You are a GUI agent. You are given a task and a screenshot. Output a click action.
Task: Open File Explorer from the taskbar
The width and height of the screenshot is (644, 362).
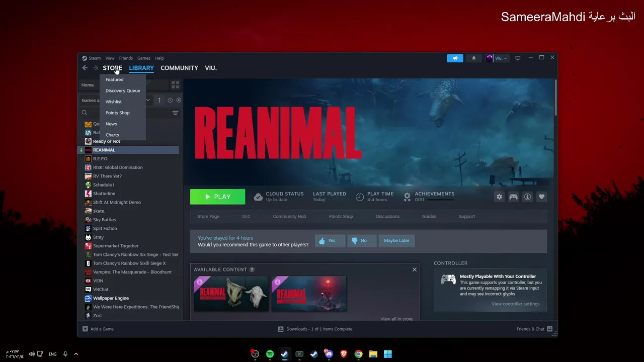[x=373, y=354]
